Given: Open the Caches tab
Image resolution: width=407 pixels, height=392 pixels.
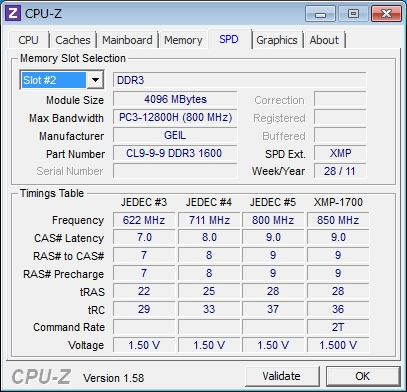Looking at the screenshot, I should [x=73, y=40].
